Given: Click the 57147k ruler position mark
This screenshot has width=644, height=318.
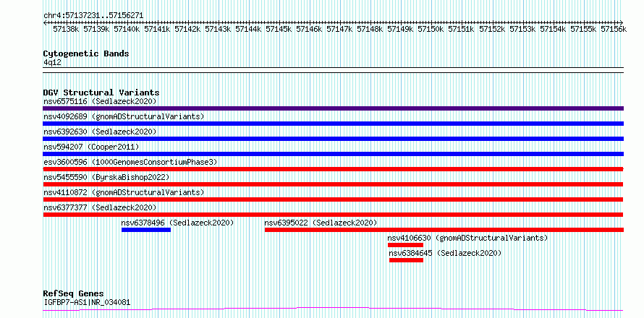Looking at the screenshot, I should tap(339, 29).
